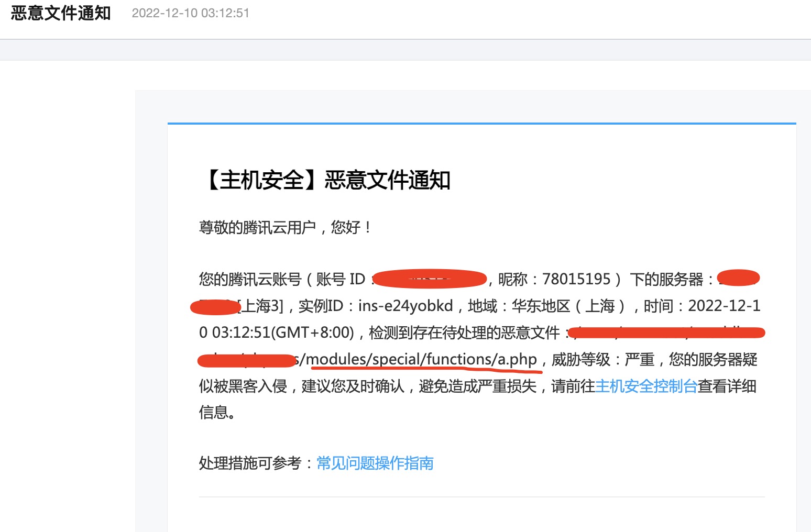Viewport: 811px width, 532px height.
Task: Click the text 您的腾讯云账号
Action: 250,279
